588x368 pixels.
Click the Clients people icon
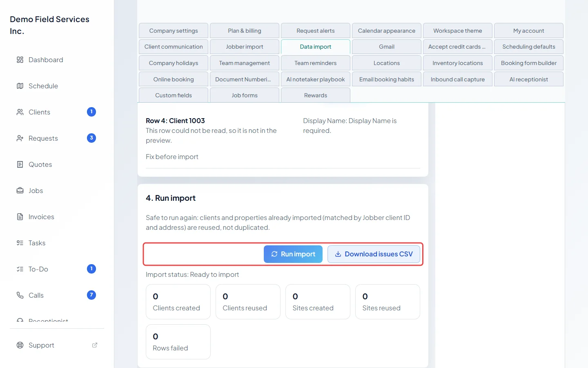tap(20, 112)
